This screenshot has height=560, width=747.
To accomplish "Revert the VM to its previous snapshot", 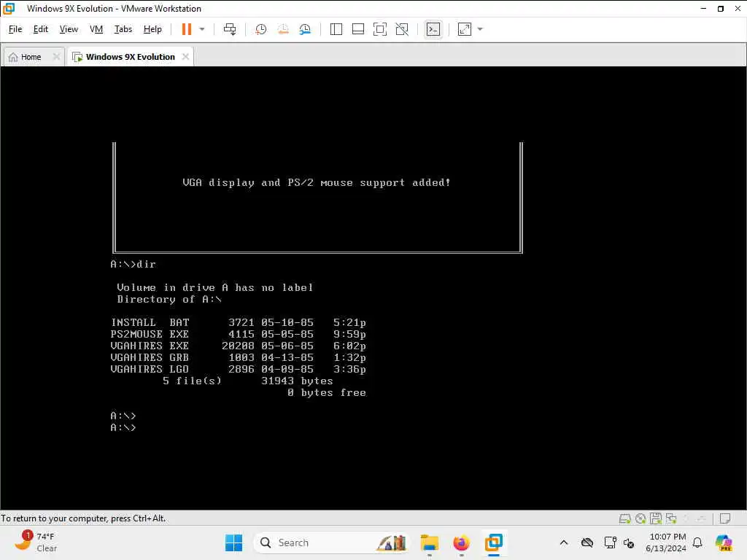I will 283,29.
